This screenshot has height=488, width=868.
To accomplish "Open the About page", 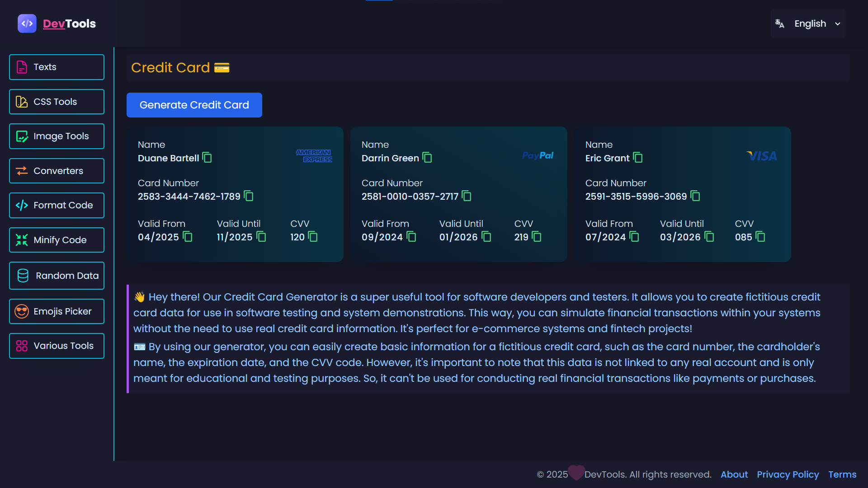I will click(x=734, y=474).
